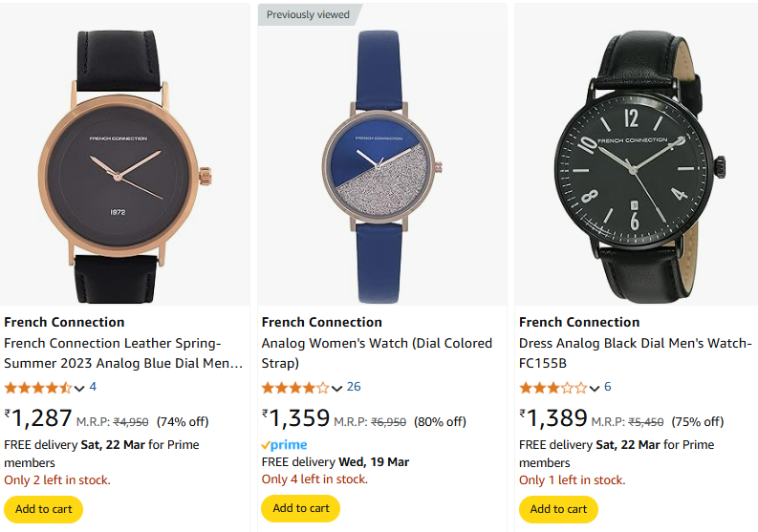Click the ₹1,287 price

[x=38, y=418]
